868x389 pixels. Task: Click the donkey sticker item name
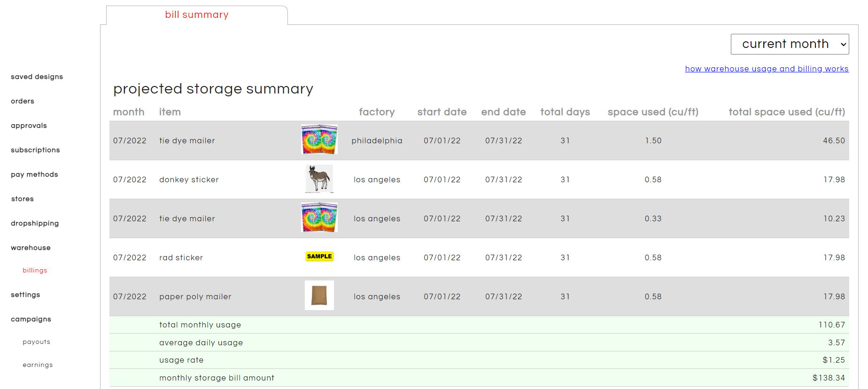189,179
